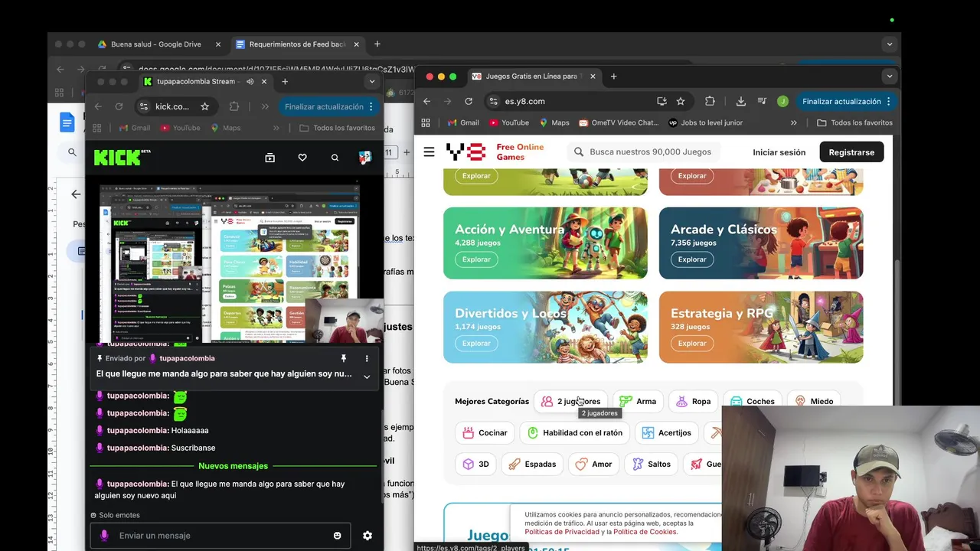
Task: Open site info for kick.com
Action: tap(144, 106)
